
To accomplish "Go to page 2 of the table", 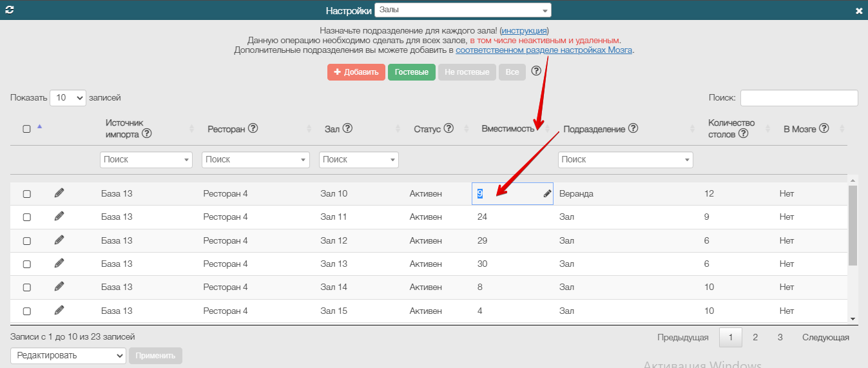I will tap(755, 337).
